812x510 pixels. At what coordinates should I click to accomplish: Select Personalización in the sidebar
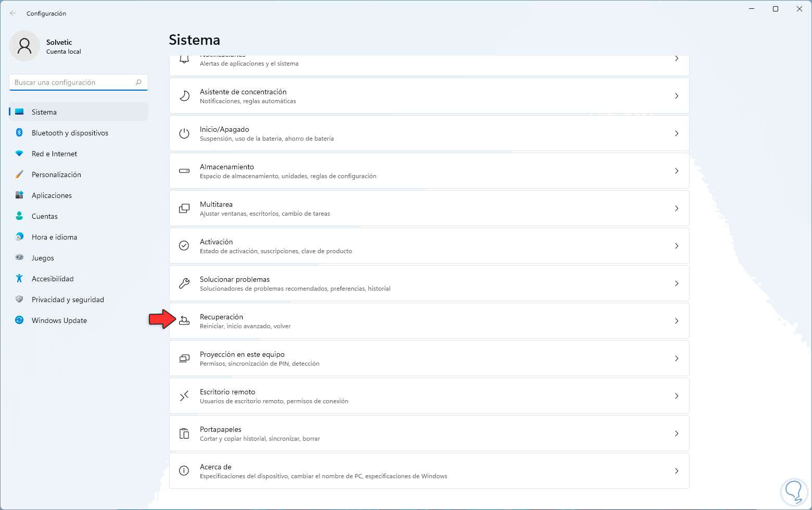coord(56,175)
